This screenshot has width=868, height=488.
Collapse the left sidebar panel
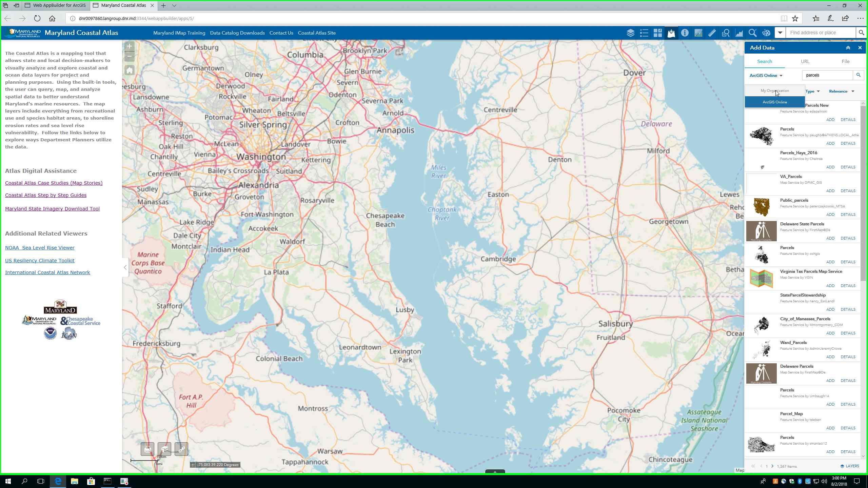point(125,267)
